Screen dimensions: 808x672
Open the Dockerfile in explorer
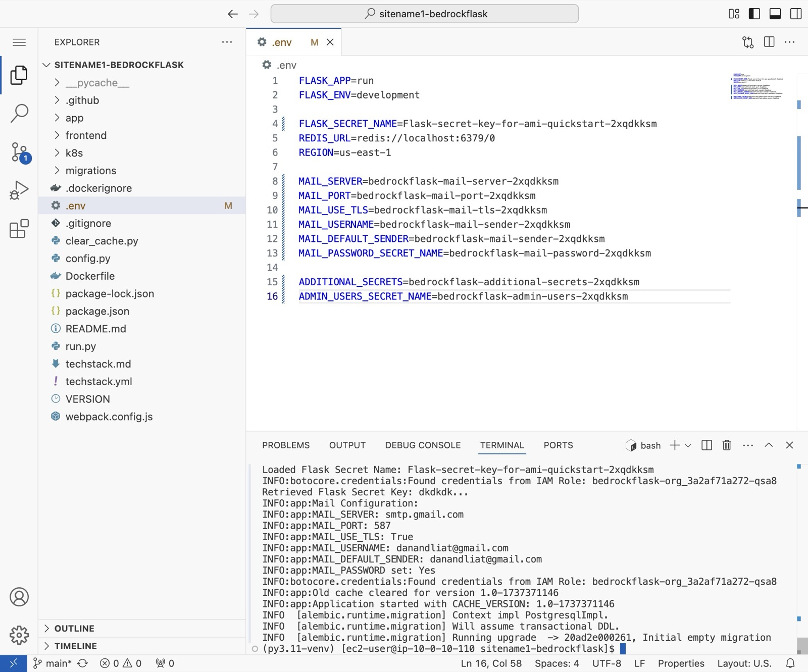click(x=142, y=276)
